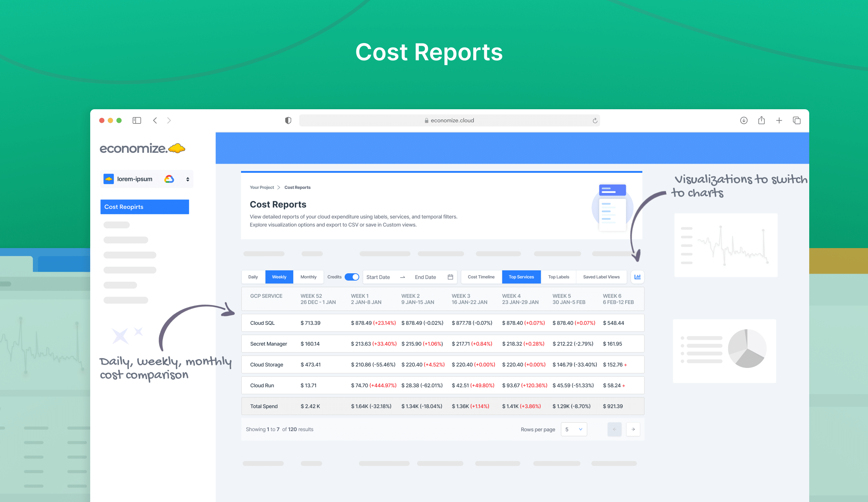Viewport: 868px width, 502px height.
Task: Open a new browser tab with plus
Action: pyautogui.click(x=779, y=121)
